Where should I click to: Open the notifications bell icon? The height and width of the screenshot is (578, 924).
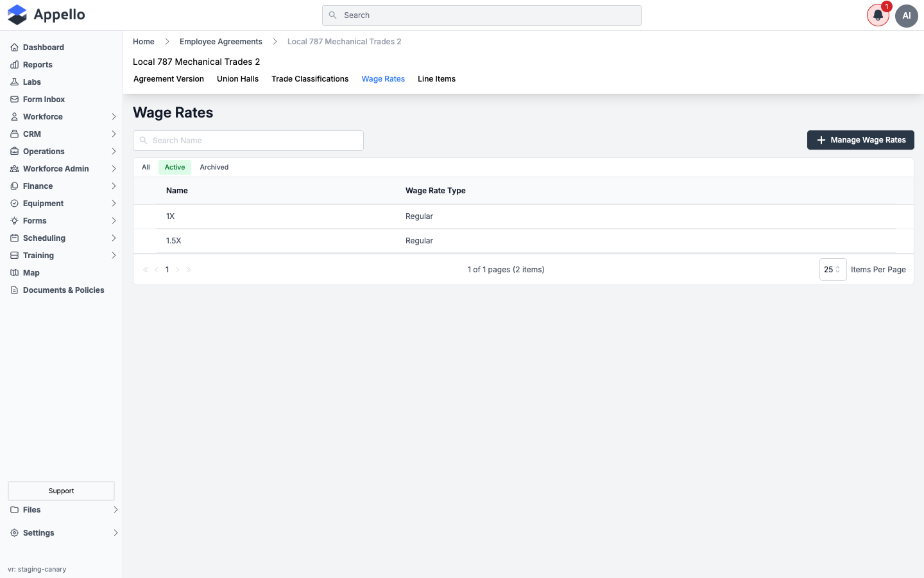(x=878, y=15)
